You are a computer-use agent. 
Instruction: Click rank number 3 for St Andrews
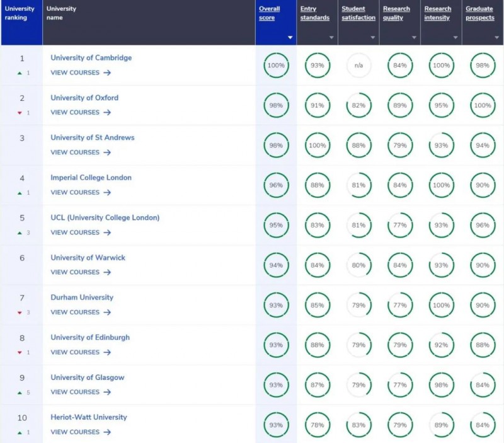(22, 138)
